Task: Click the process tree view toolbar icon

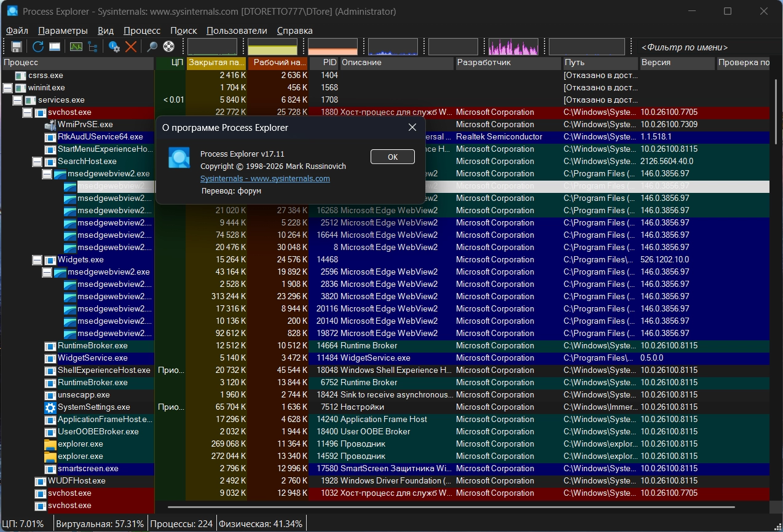Action: (x=93, y=47)
